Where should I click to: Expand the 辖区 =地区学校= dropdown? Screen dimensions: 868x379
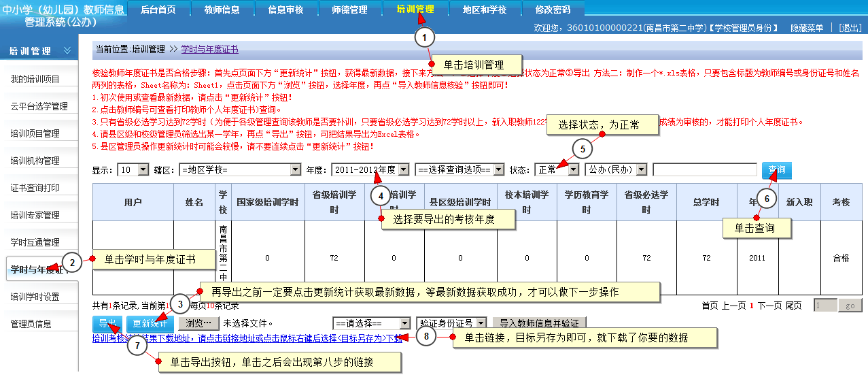point(240,169)
